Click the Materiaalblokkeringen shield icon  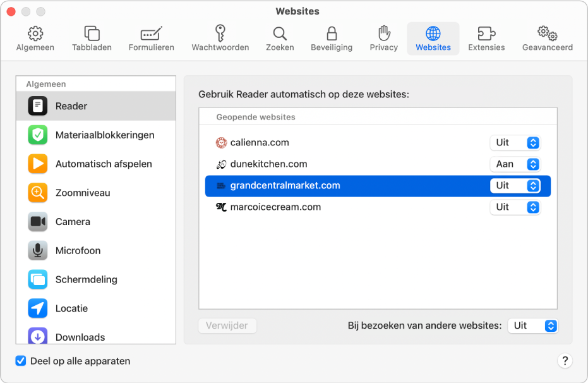click(x=37, y=135)
